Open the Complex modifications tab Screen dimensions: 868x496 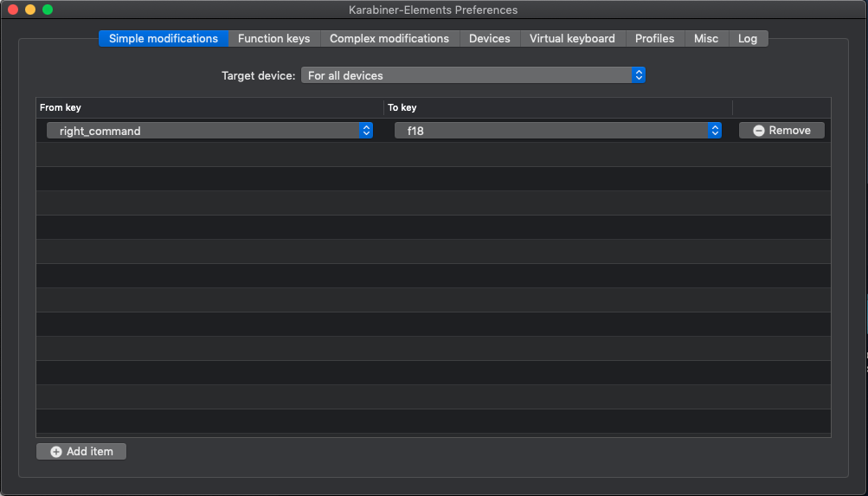(389, 39)
